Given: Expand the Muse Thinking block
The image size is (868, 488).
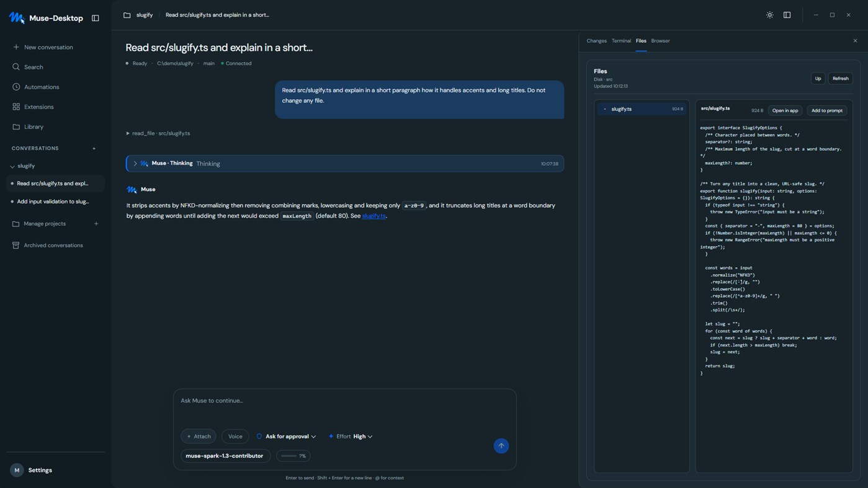Looking at the screenshot, I should pos(135,164).
